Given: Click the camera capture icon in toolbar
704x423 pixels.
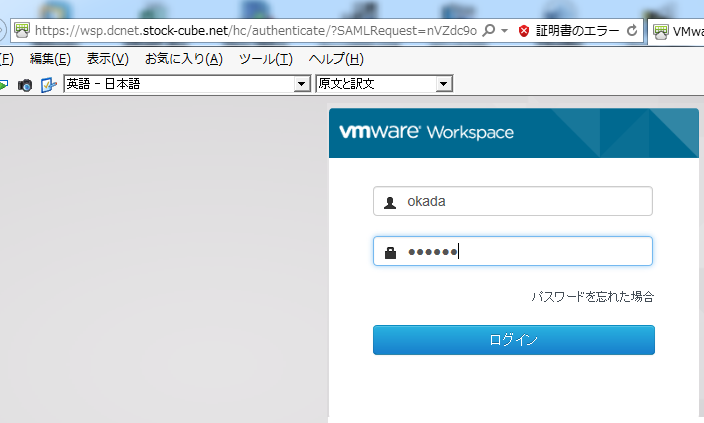Looking at the screenshot, I should pos(25,85).
